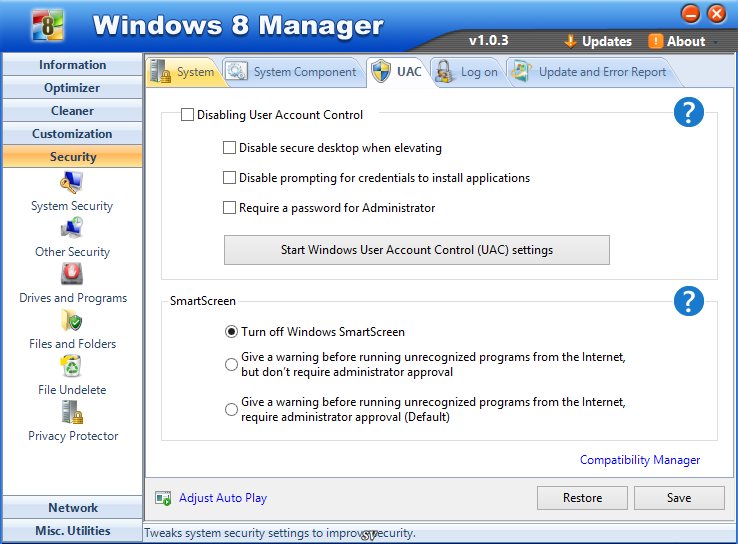738x544 pixels.
Task: Click the status bar Tweaks description
Action: pos(280,533)
